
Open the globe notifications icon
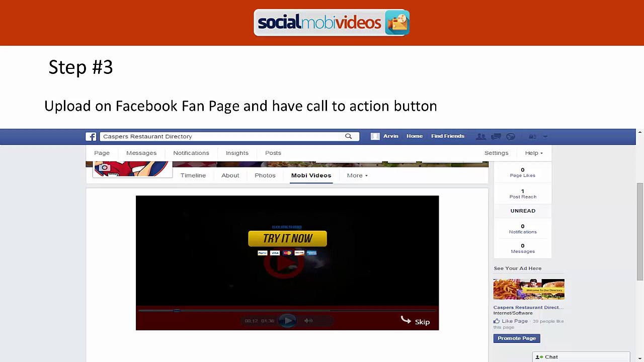pyautogui.click(x=511, y=136)
